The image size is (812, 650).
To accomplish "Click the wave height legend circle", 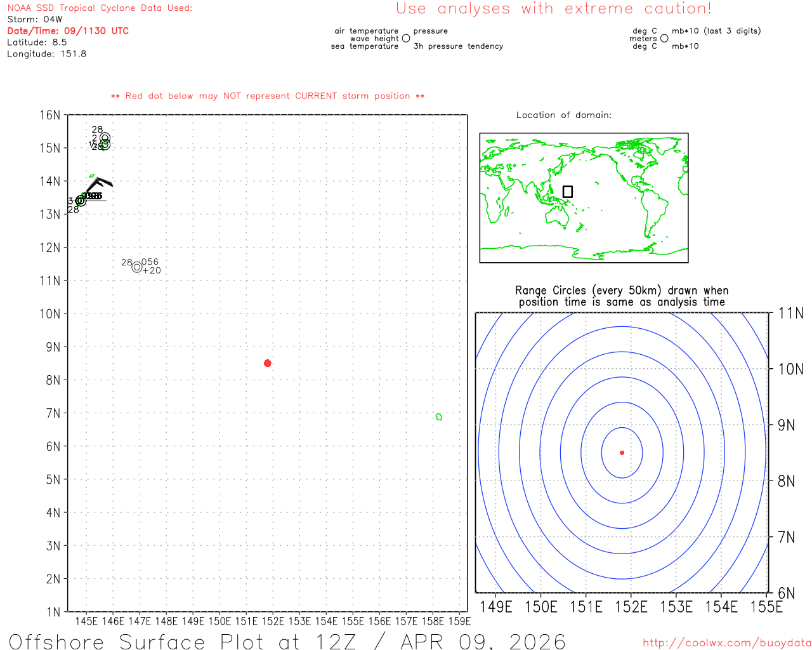I will click(x=406, y=39).
